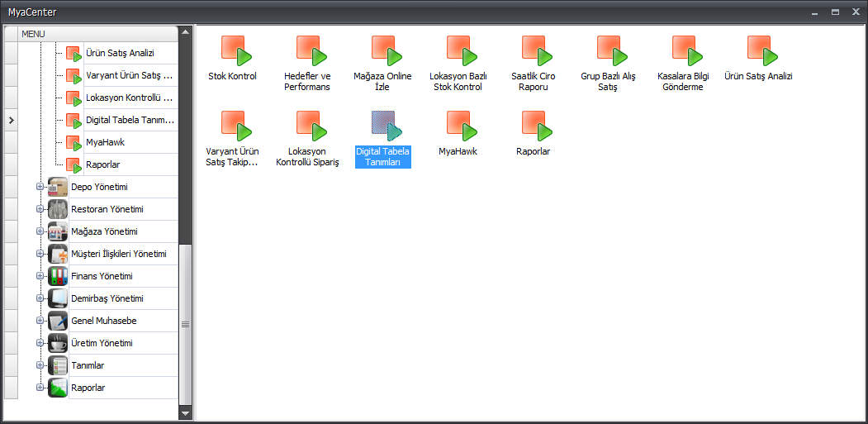
Task: Click the Finans Yönetimi binders icon
Action: pos(58,276)
